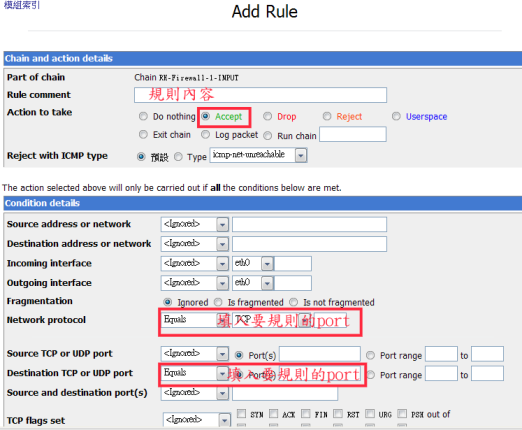Select Port range option for source port
This screenshot has width=522, height=430.
(x=370, y=355)
